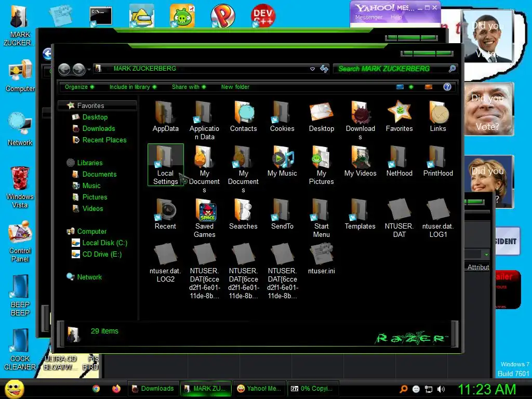Open the PrintHood folder
The height and width of the screenshot is (399, 532).
click(x=438, y=161)
